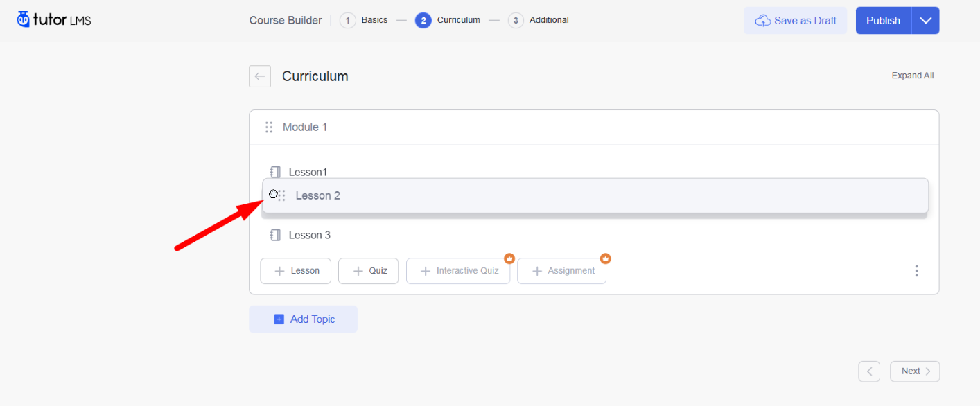Click the Lesson 2 drag handle dots
Screen dimensions: 980x406
[282, 196]
